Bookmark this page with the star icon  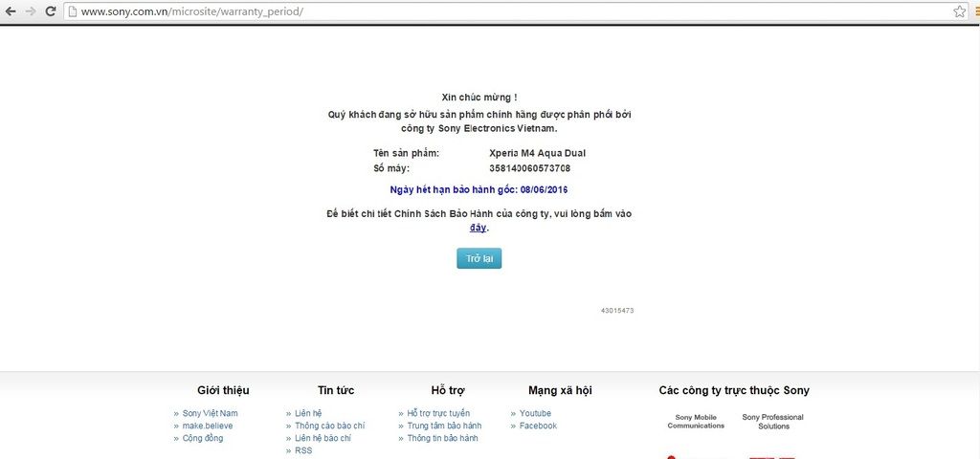coord(959,11)
